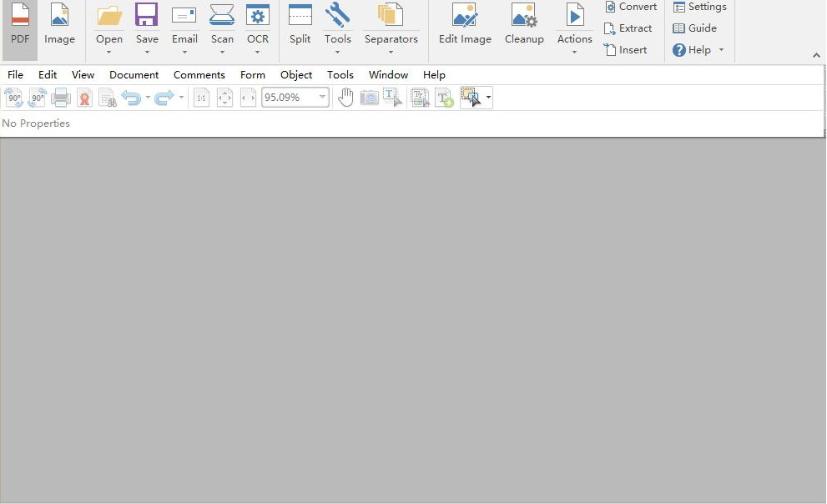Open the Guide
The height and width of the screenshot is (504, 827).
(x=694, y=28)
